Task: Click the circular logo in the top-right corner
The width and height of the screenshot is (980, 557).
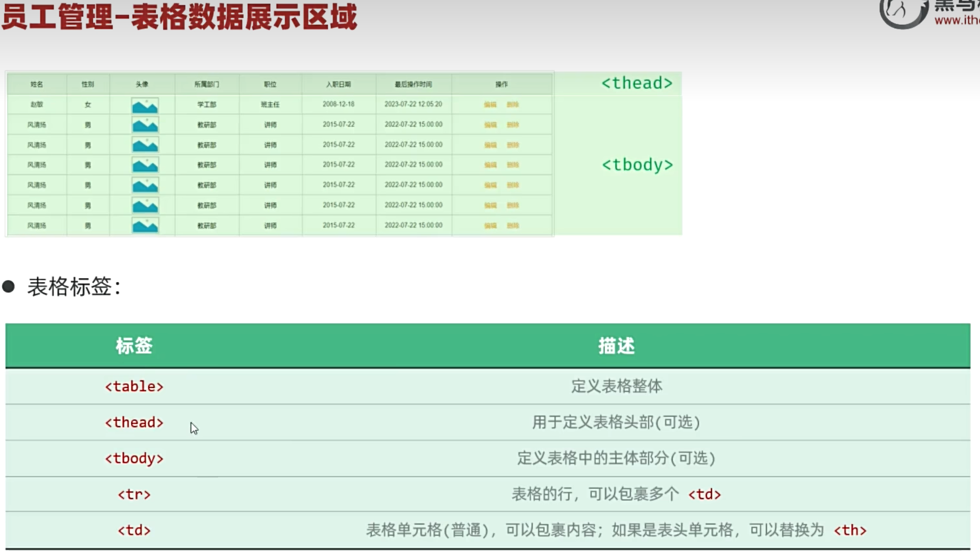Action: (903, 11)
